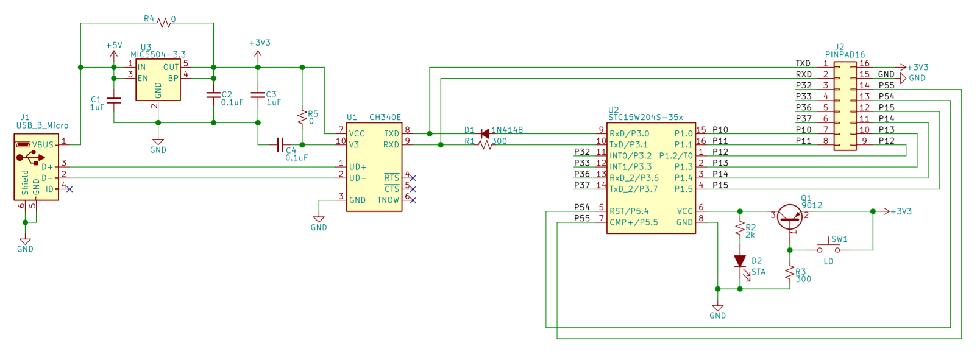
Task: Click the INT0/P3.2 pin name
Action: [631, 155]
